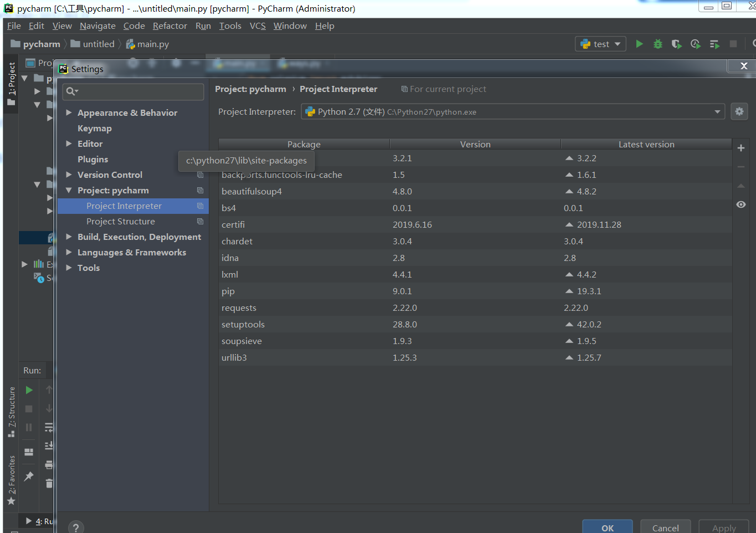Expand Languages & Frameworks section
756x533 pixels.
[69, 252]
